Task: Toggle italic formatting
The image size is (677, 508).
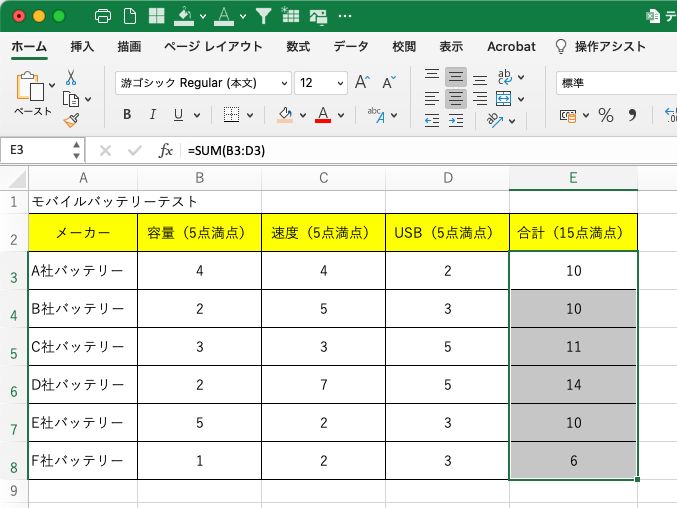Action: 153,115
